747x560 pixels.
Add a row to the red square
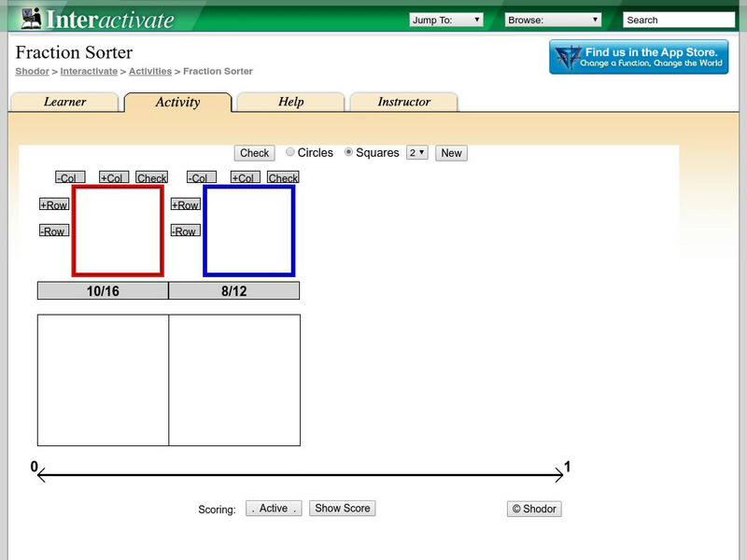point(54,204)
